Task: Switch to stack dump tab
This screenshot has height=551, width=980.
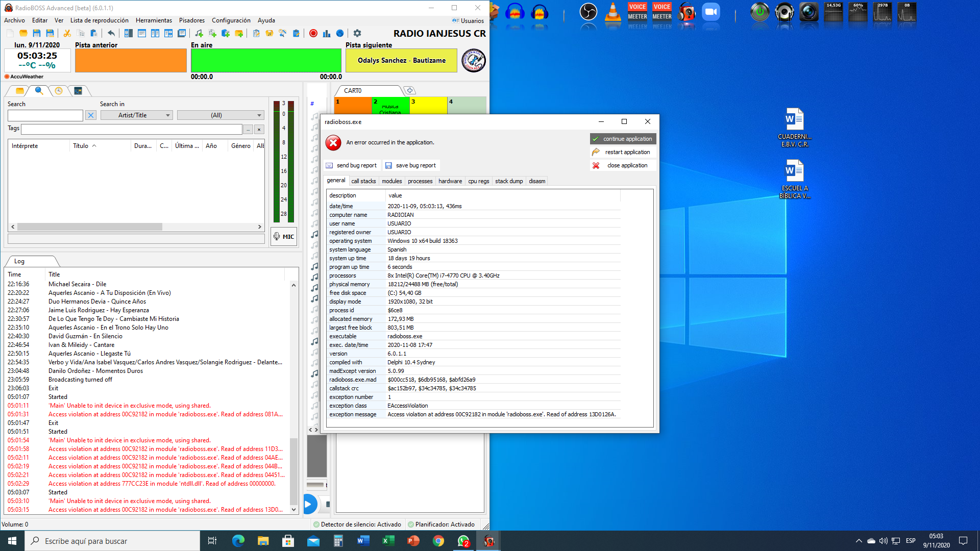Action: coord(509,181)
